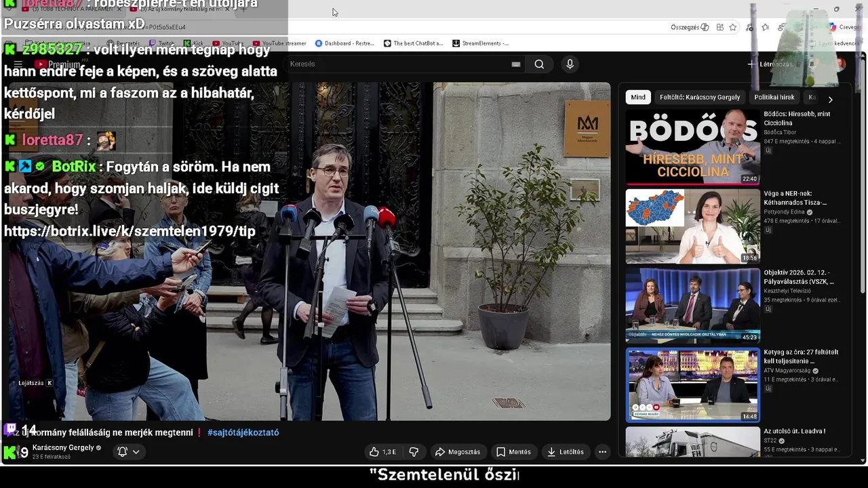The image size is (868, 488).
Task: Click the YouTube search magnifier button
Action: coord(539,64)
